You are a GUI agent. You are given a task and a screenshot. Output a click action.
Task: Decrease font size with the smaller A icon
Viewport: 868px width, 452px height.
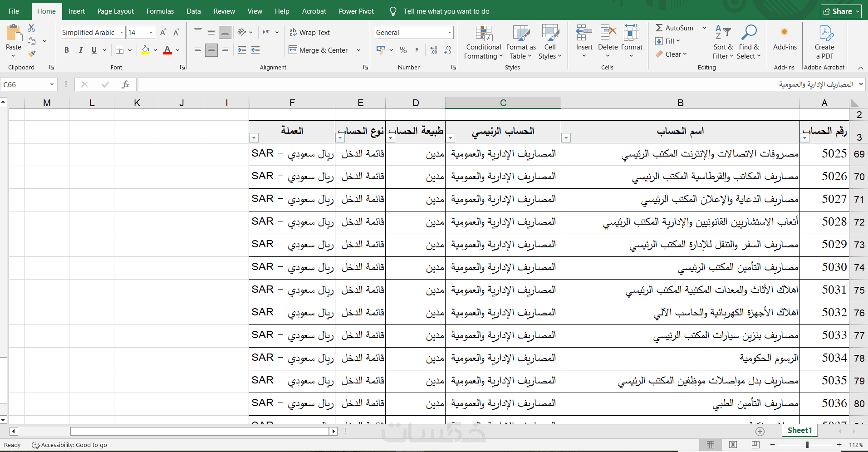(176, 33)
